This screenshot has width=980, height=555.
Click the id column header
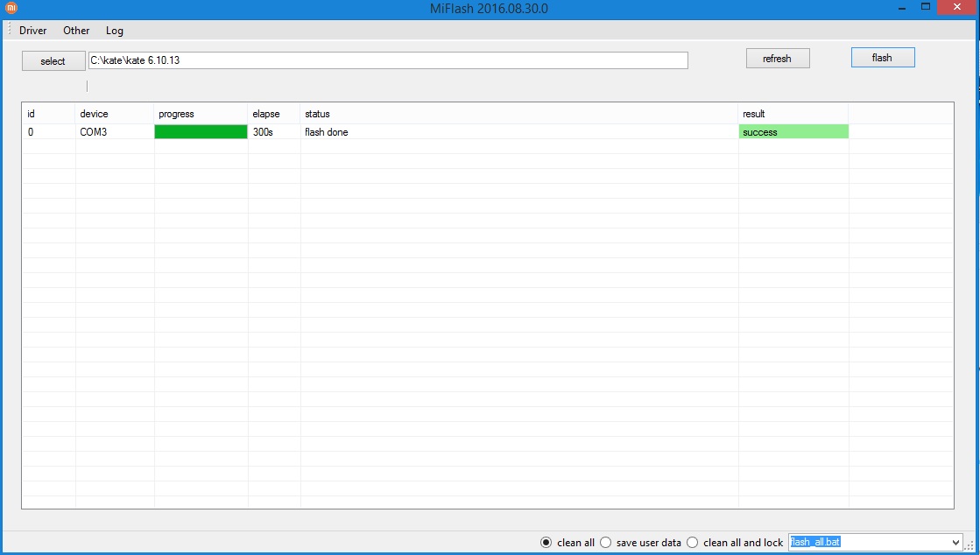(49, 114)
